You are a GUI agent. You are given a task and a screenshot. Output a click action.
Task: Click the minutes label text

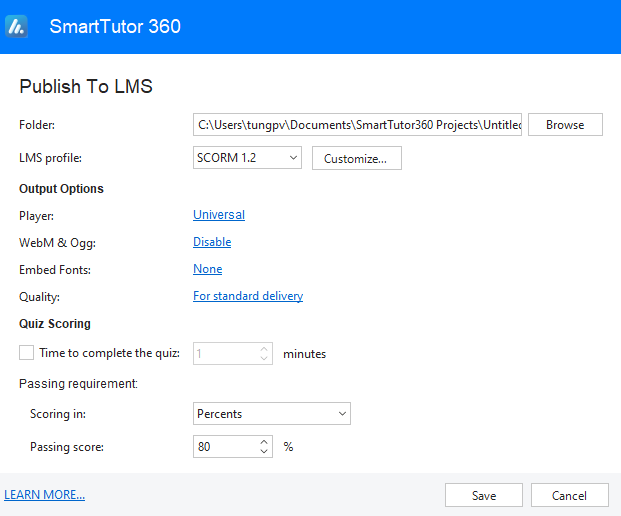(305, 354)
